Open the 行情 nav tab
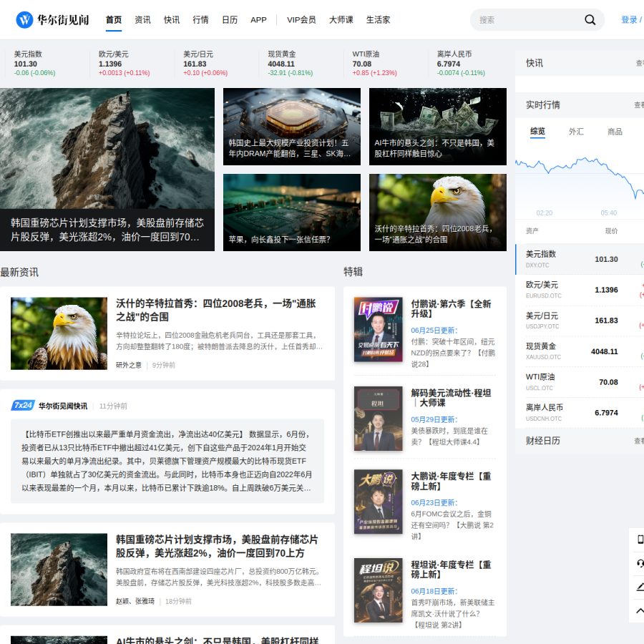Screen dimensions: 644x644 pyautogui.click(x=200, y=20)
